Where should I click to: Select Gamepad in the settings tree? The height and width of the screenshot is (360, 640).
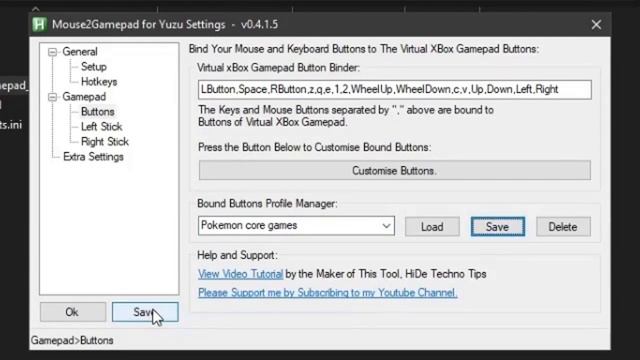pyautogui.click(x=84, y=97)
